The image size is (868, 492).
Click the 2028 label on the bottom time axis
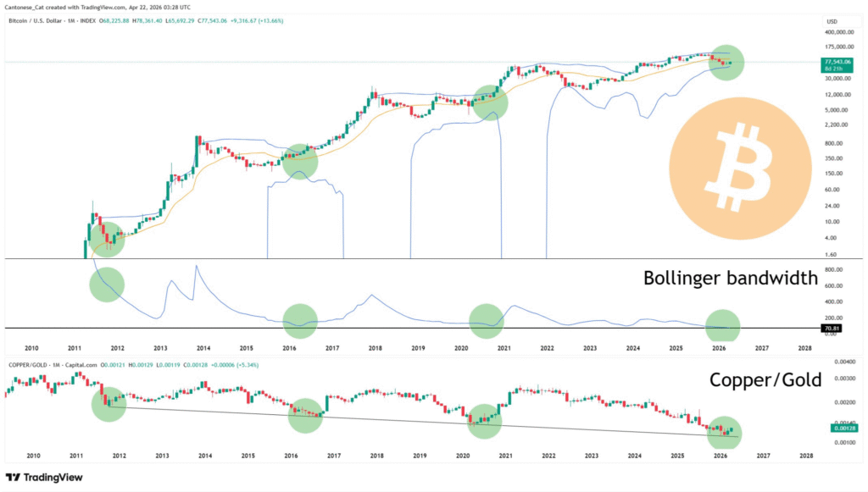click(x=805, y=456)
